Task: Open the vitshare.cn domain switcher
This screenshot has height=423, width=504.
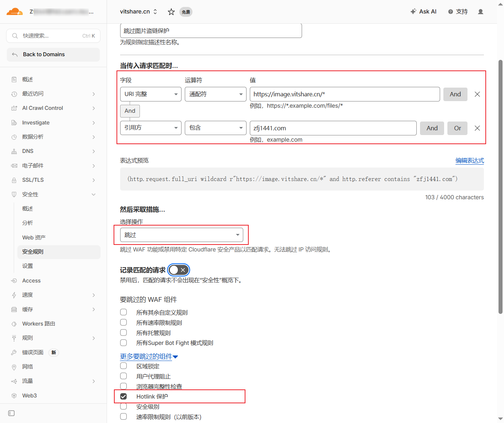Action: click(139, 12)
